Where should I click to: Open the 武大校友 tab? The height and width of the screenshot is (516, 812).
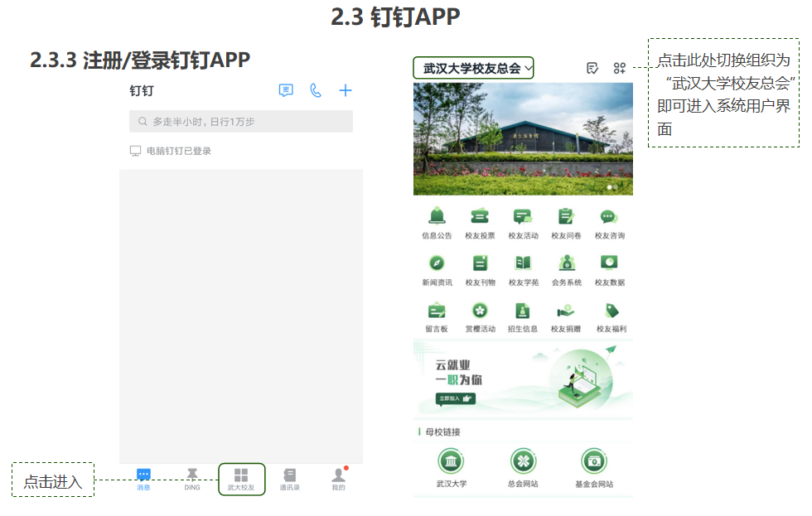[x=241, y=480]
